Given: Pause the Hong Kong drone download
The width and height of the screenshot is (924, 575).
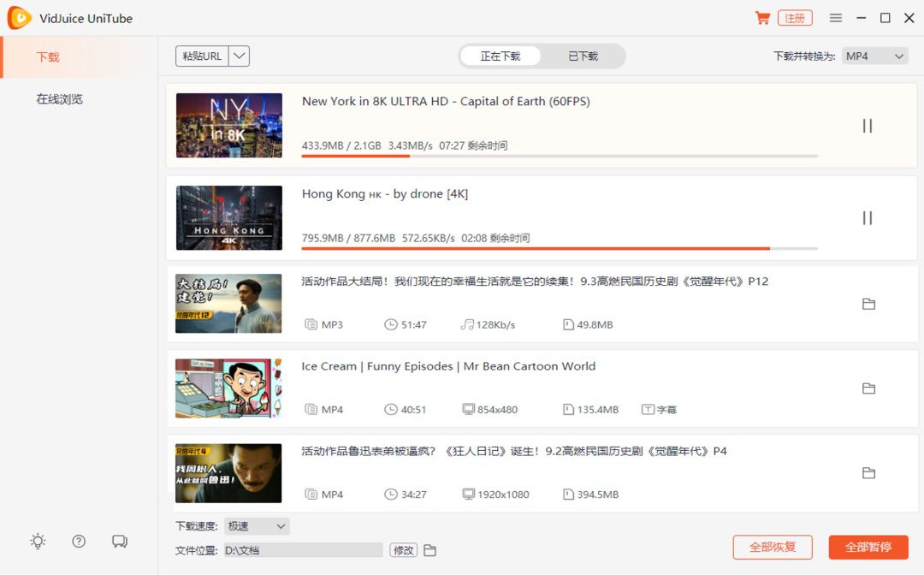Looking at the screenshot, I should click(868, 218).
